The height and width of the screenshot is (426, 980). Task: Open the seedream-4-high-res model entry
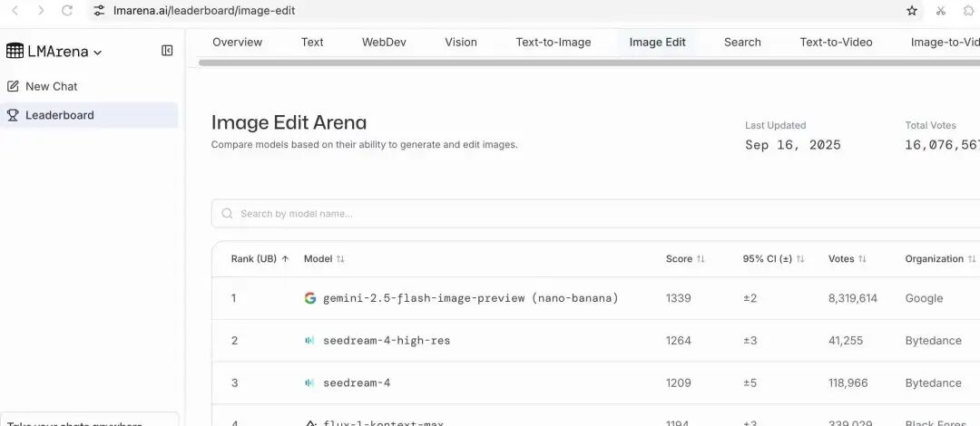(x=387, y=341)
